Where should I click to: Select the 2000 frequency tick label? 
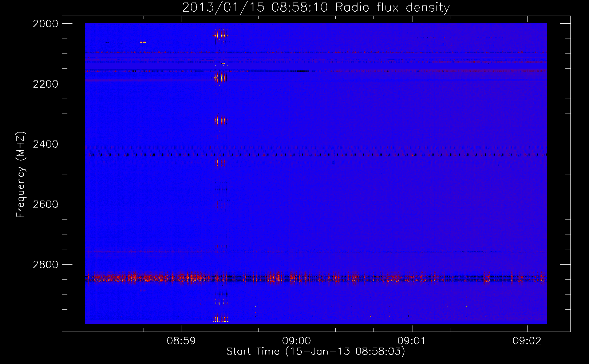pos(46,24)
